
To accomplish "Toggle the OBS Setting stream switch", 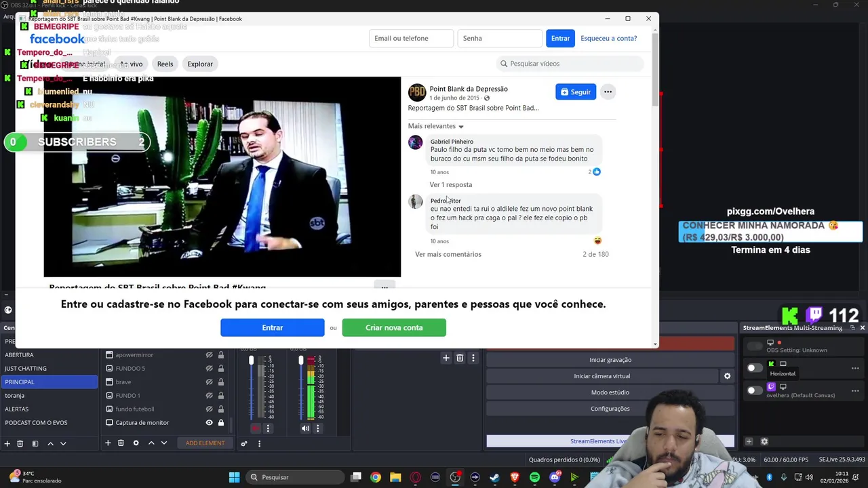I will point(754,346).
